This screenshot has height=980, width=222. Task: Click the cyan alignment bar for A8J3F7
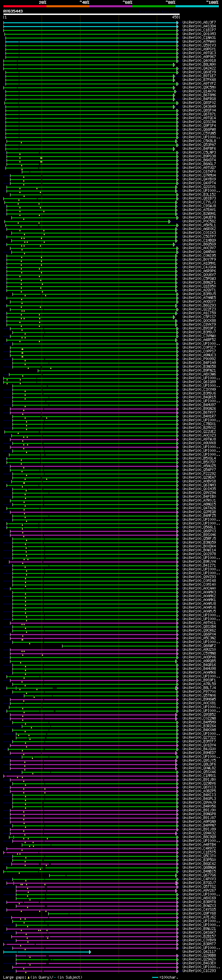click(91, 23)
